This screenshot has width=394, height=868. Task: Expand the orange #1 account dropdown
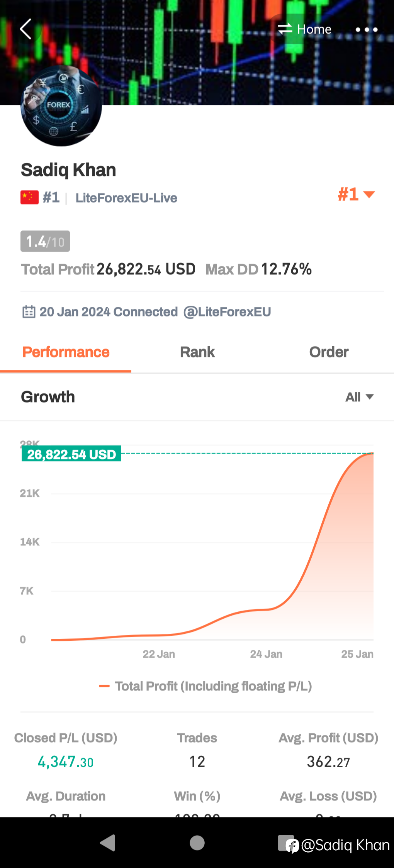[356, 194]
